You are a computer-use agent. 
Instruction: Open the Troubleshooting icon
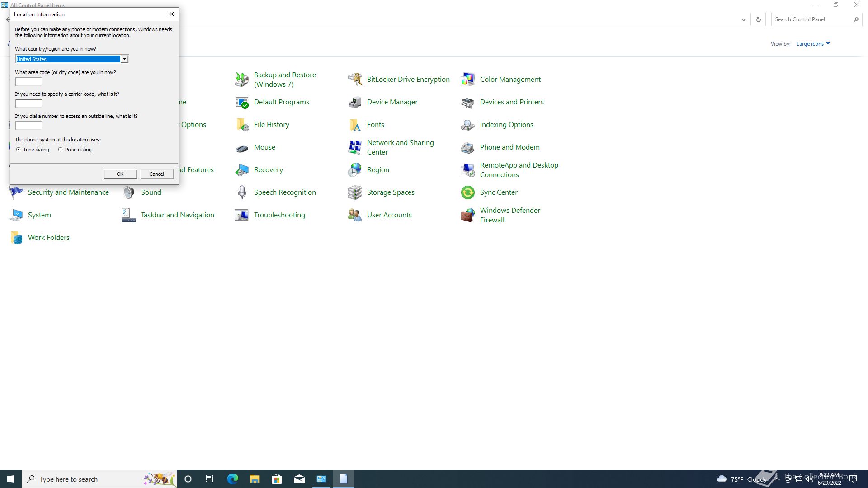point(242,215)
